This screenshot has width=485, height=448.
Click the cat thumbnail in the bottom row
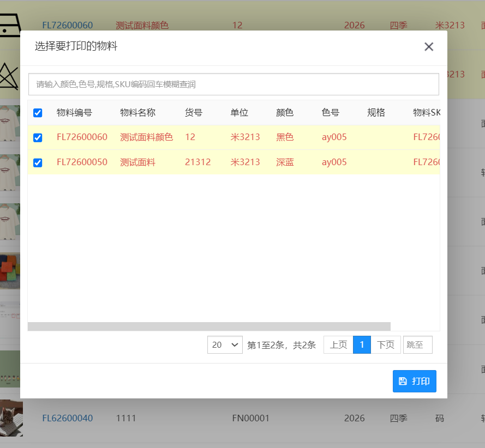[11, 418]
